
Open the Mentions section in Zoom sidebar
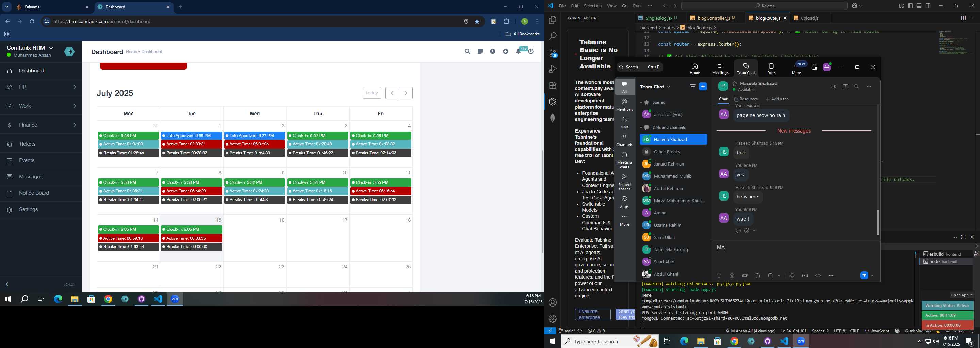(624, 105)
